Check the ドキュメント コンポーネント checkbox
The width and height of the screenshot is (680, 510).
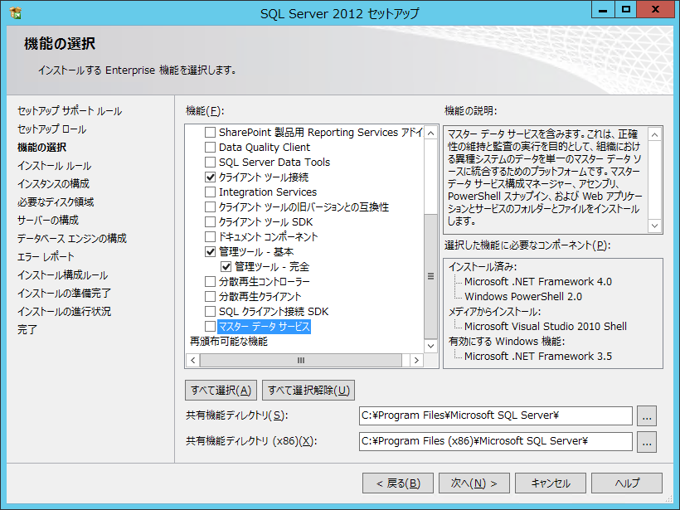pyautogui.click(x=210, y=237)
